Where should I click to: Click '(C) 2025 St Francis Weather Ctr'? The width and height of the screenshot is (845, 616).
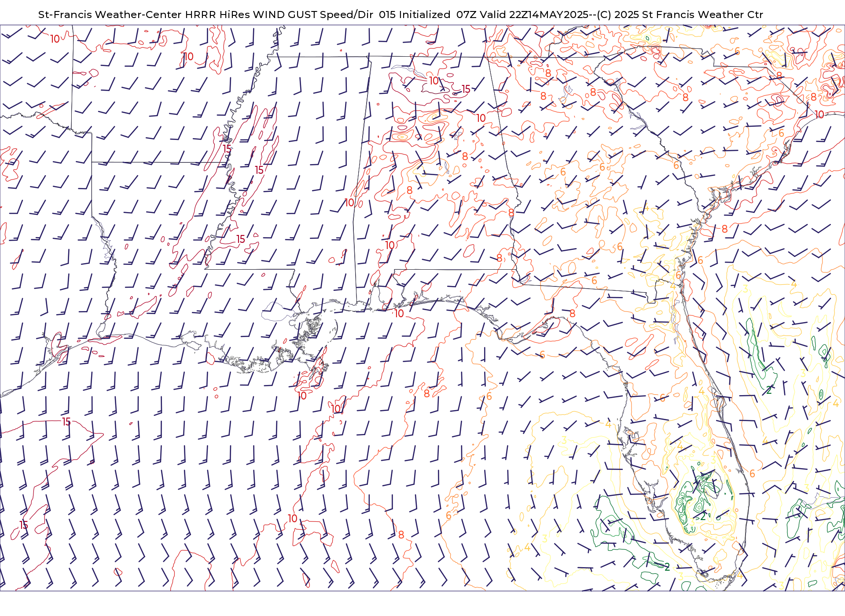tap(680, 15)
